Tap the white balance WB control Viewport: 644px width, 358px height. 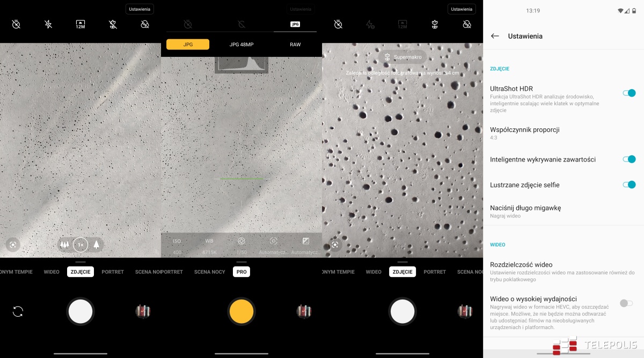(x=209, y=242)
